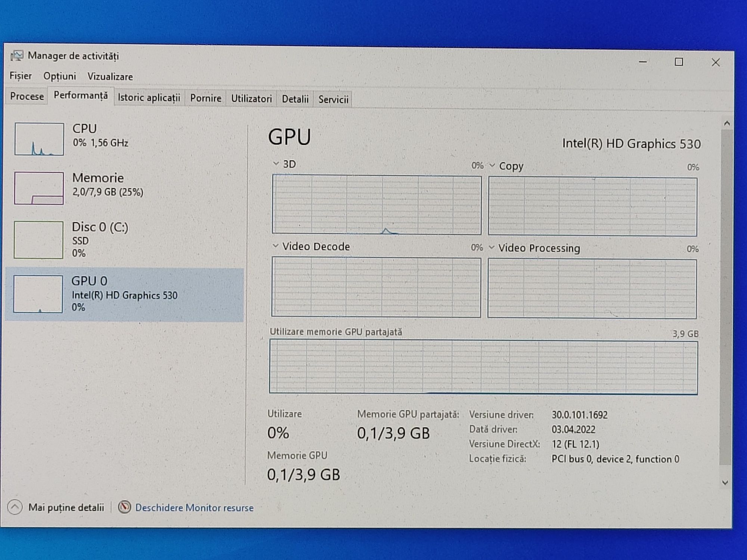
Task: Click the 3,9 GB graph maximum label
Action: (x=685, y=334)
